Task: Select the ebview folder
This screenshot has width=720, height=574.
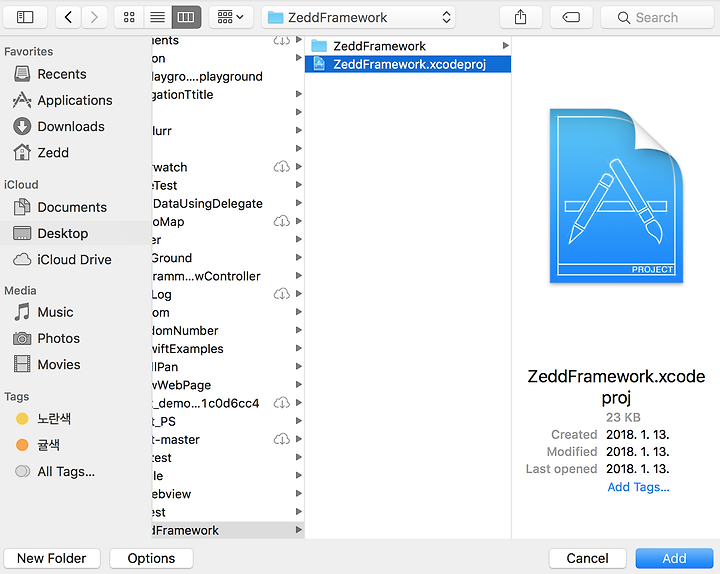Action: click(228, 494)
